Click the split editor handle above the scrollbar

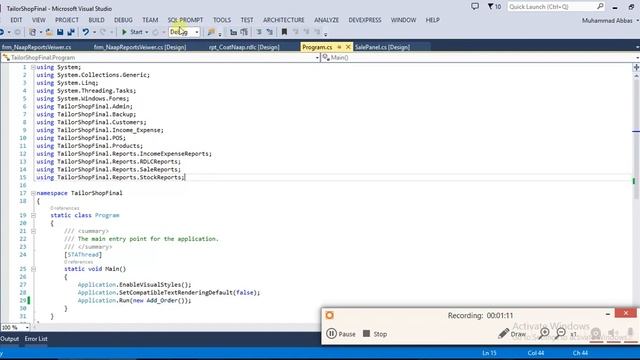(636, 67)
